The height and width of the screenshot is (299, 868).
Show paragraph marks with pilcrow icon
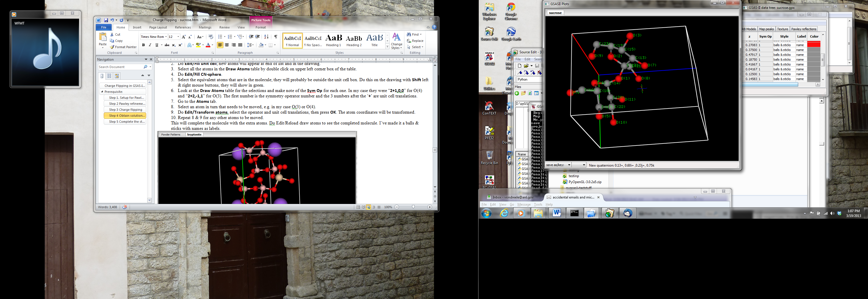click(276, 37)
